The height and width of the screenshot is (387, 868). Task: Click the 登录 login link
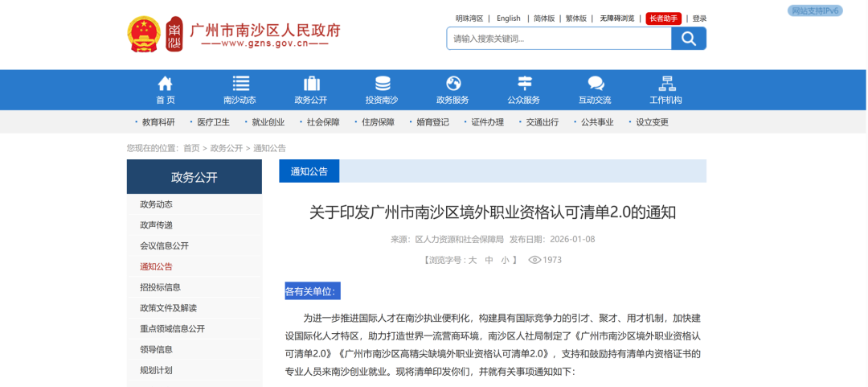coord(699,19)
